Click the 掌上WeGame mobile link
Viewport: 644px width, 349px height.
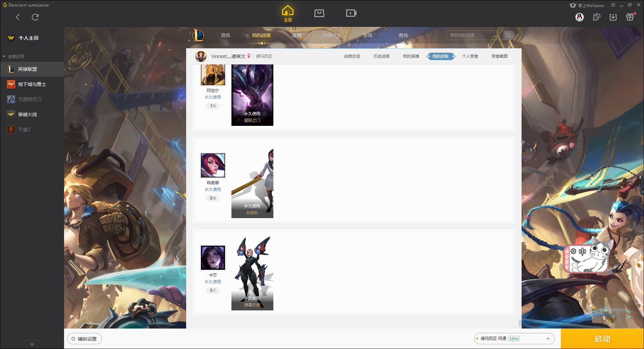click(x=587, y=5)
